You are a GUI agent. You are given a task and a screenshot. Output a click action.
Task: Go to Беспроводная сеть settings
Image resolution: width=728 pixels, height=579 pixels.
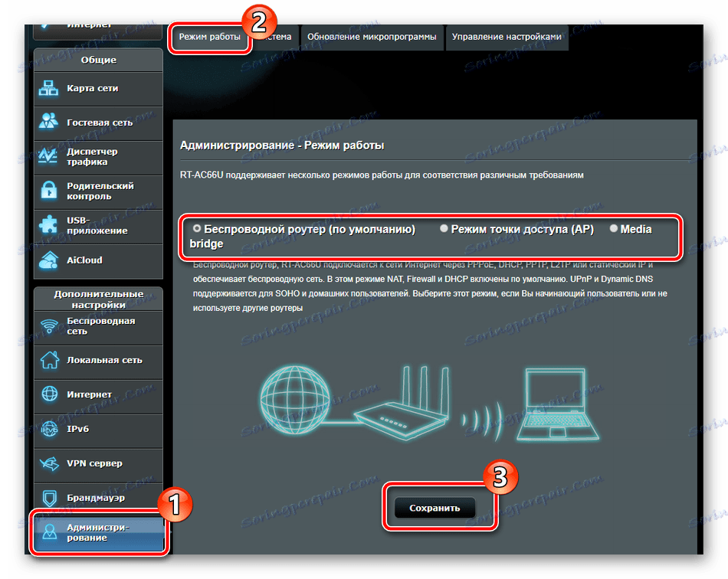pos(98,326)
